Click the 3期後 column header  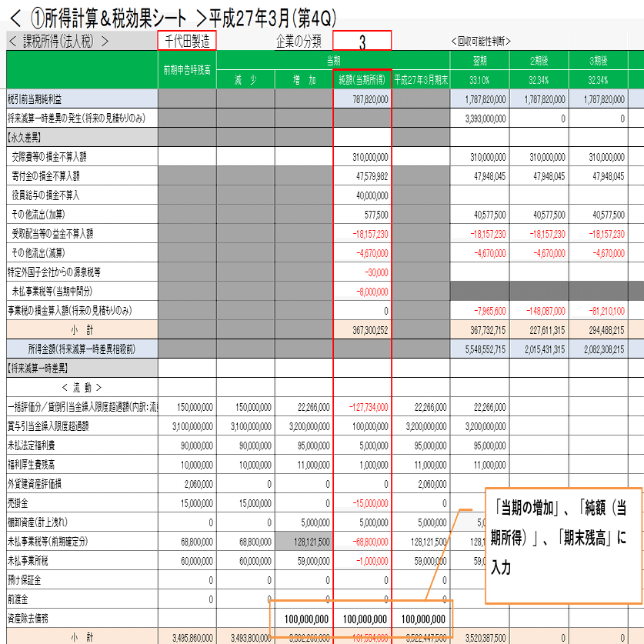coord(598,60)
